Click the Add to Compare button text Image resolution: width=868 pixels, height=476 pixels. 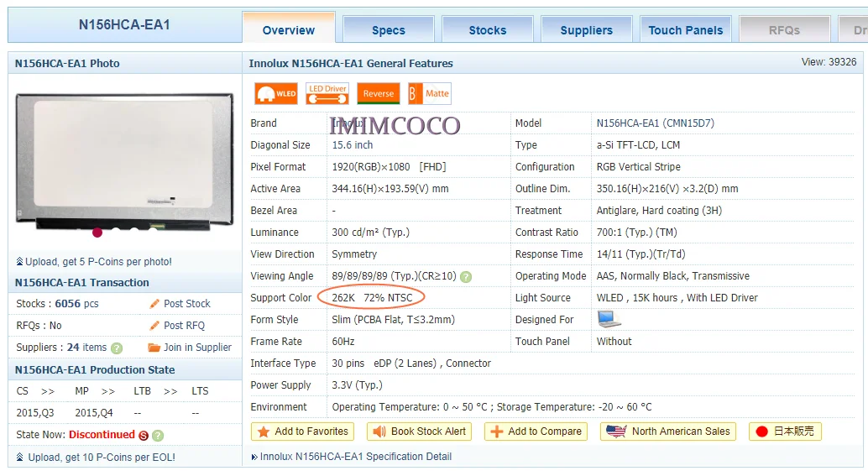click(545, 432)
